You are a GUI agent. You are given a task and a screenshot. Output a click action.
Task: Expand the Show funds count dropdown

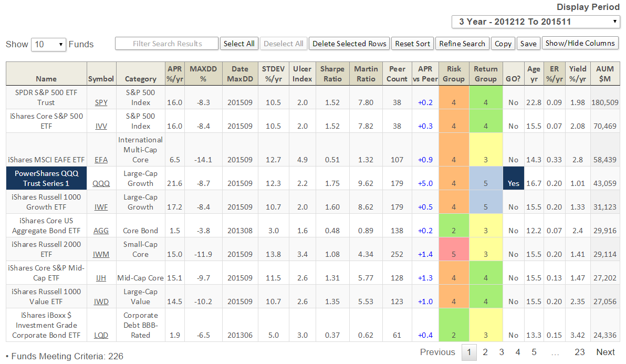pos(48,44)
